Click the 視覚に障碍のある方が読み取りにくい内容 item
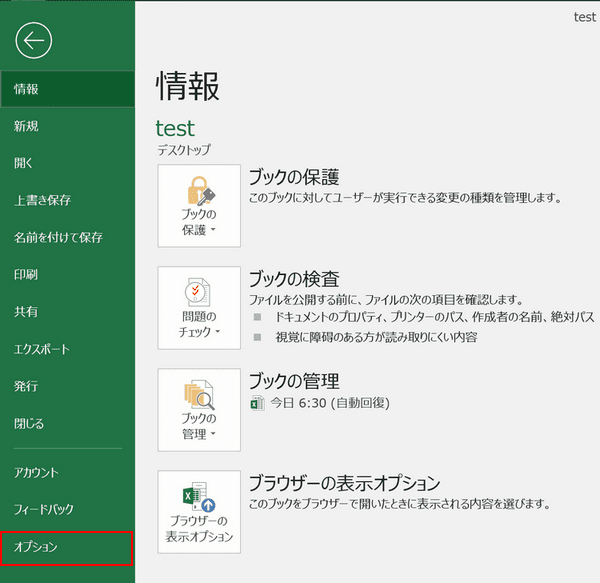 [376, 337]
